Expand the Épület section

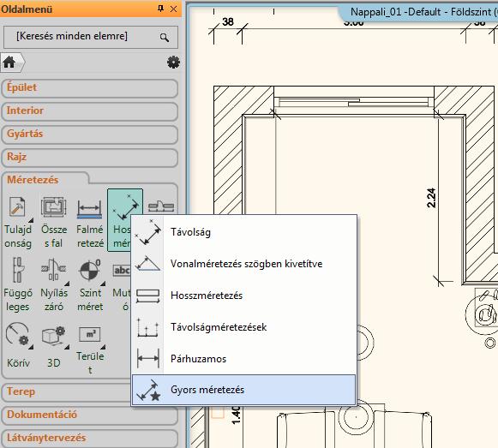[89, 88]
